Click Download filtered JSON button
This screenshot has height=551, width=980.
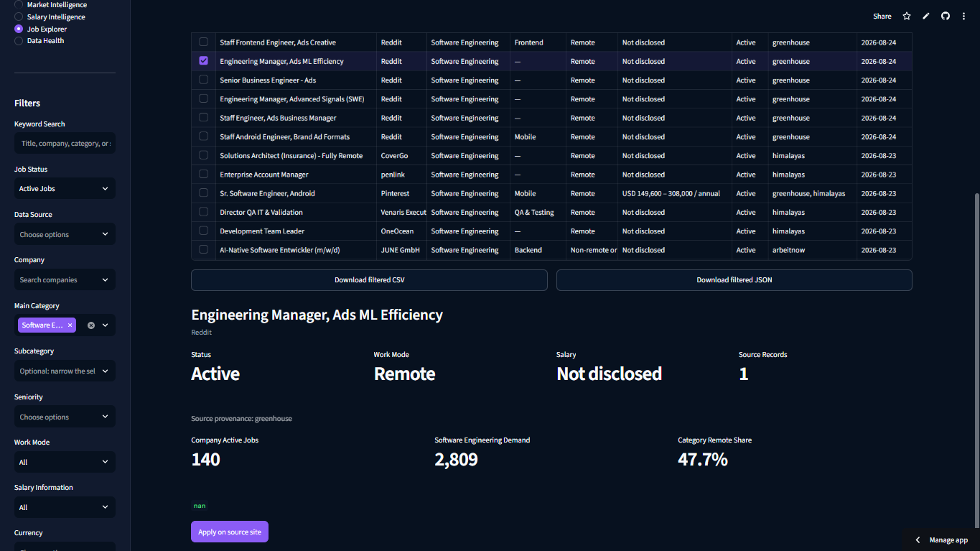[734, 280]
